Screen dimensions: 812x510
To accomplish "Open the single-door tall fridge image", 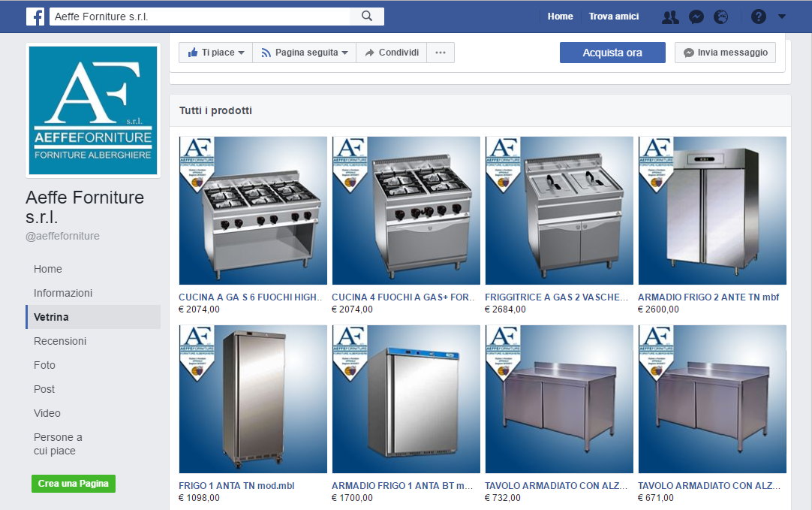I will [253, 399].
